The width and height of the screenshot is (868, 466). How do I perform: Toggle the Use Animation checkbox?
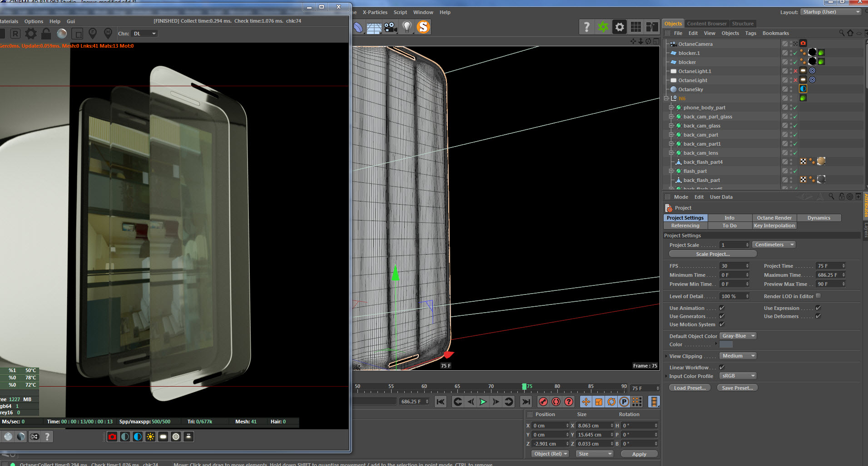pyautogui.click(x=722, y=308)
